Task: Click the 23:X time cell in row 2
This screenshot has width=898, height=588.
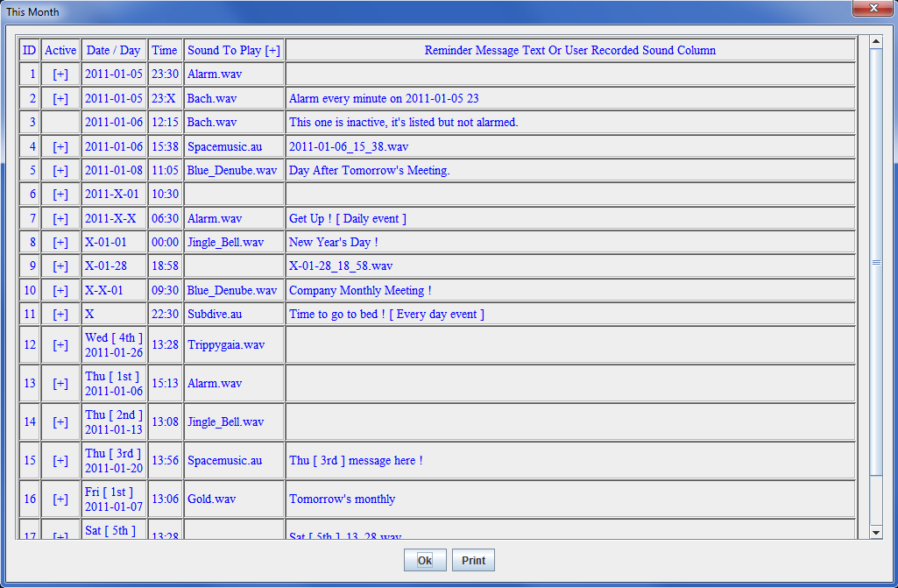Action: [x=165, y=99]
